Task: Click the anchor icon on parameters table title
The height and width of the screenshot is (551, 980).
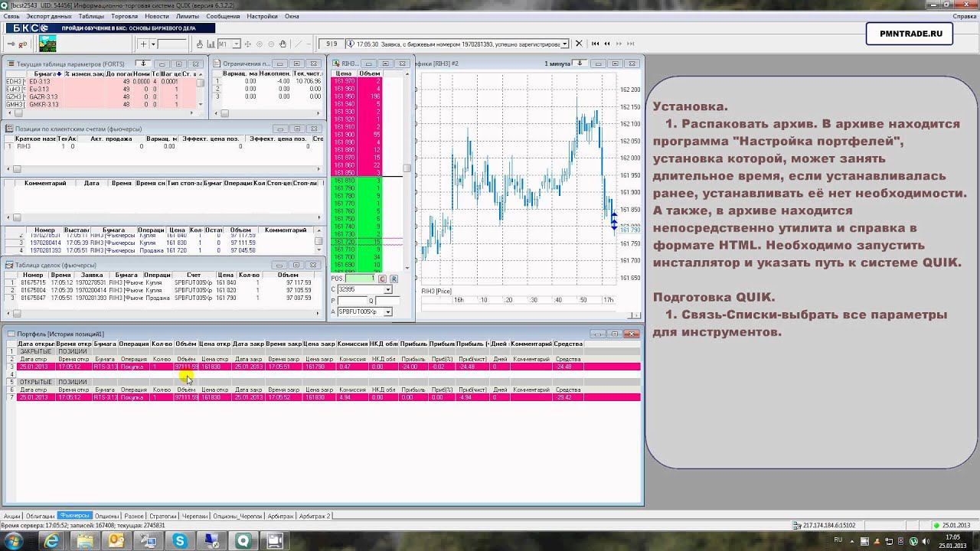Action: coord(142,64)
